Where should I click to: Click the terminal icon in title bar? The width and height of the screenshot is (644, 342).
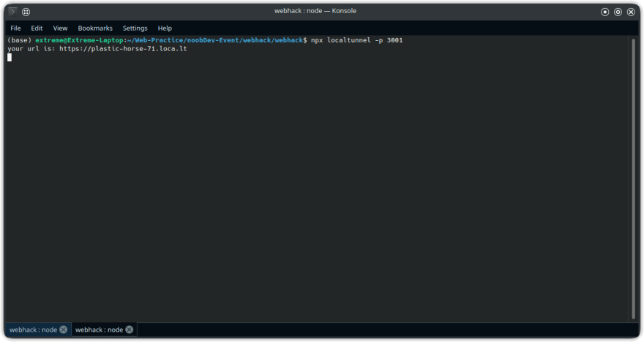pos(12,12)
